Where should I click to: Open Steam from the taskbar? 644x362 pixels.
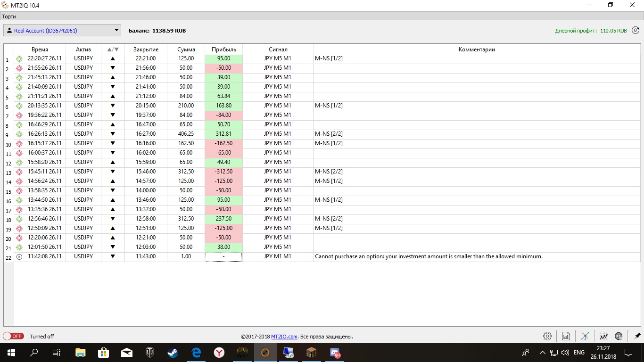[173, 352]
